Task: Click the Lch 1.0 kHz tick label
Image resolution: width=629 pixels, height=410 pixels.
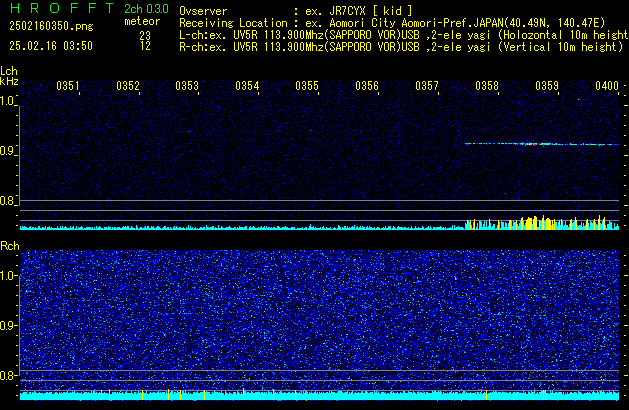Action: point(8,101)
